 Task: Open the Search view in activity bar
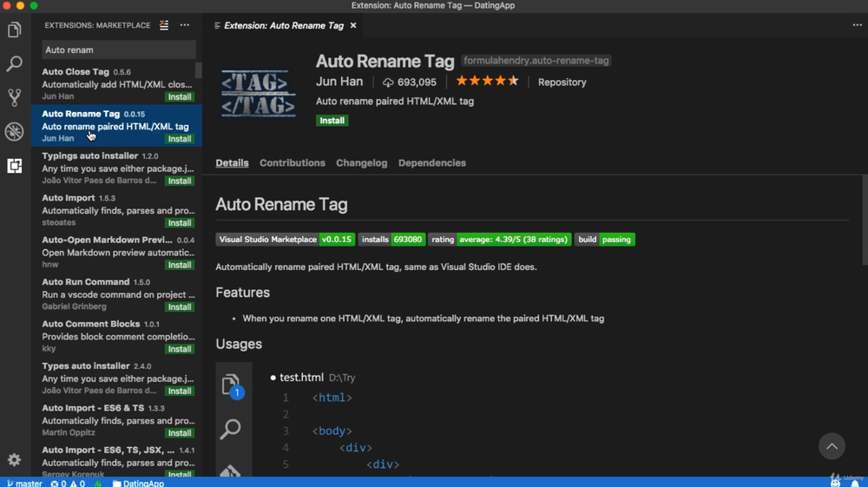point(14,64)
